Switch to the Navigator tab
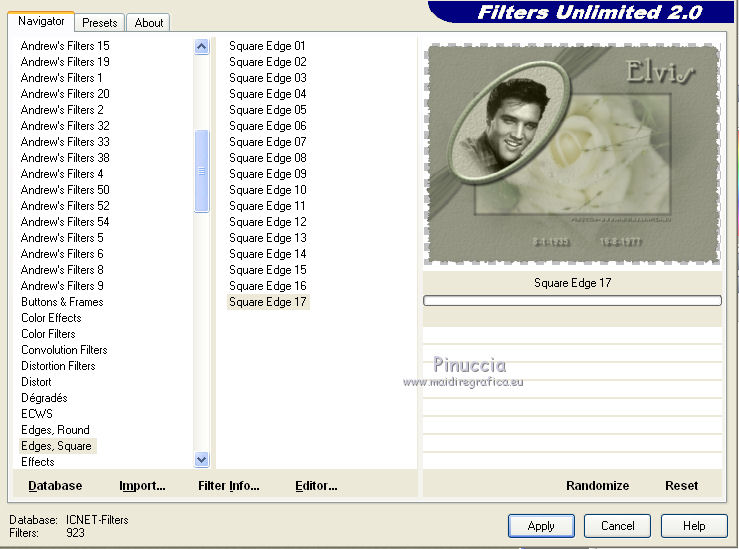Image resolution: width=739 pixels, height=549 pixels. [x=41, y=21]
